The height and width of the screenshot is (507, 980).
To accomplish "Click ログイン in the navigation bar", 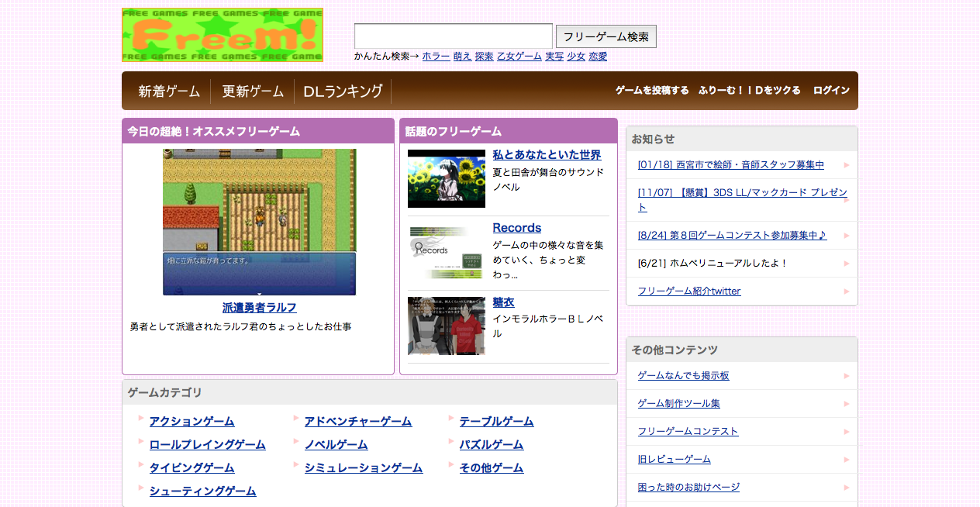I will click(831, 91).
